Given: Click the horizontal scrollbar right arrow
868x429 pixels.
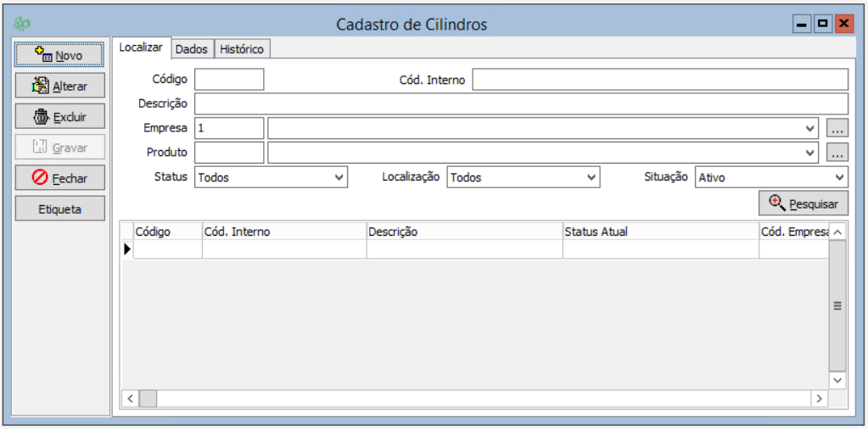Looking at the screenshot, I should click(819, 398).
